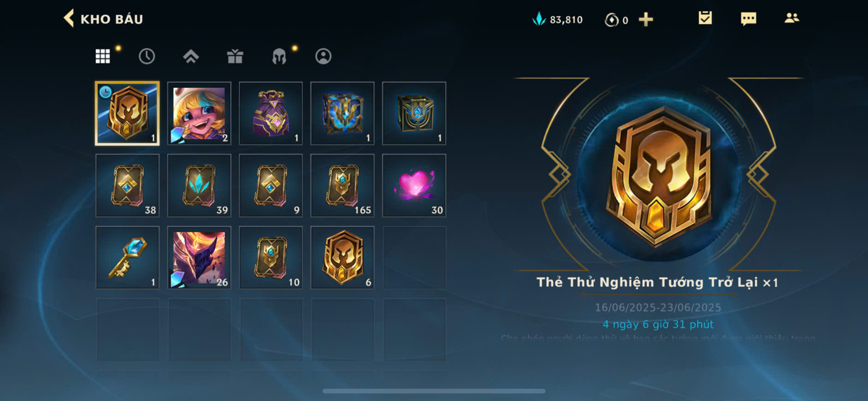Open the chat messages icon
Viewport: 868px width, 401px height.
(x=748, y=19)
